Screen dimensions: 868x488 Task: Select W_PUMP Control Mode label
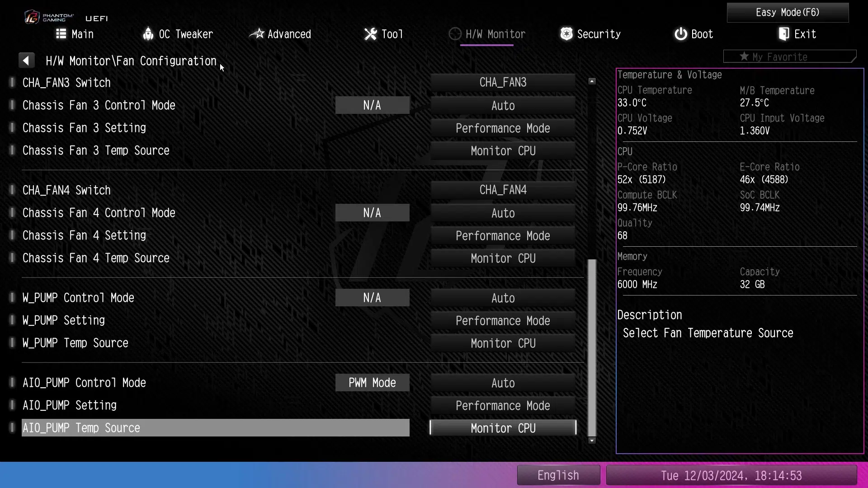78,298
